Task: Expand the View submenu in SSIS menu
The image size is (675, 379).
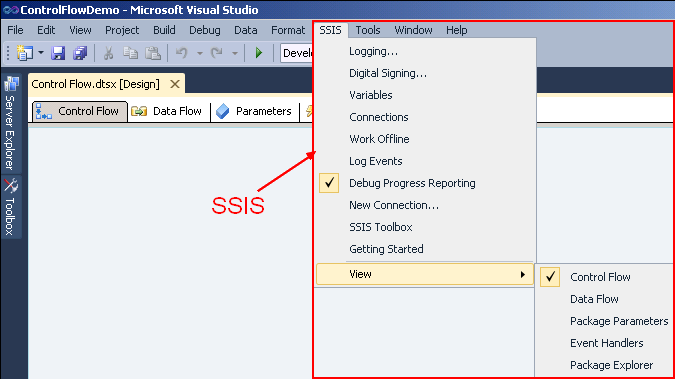Action: [x=425, y=274]
